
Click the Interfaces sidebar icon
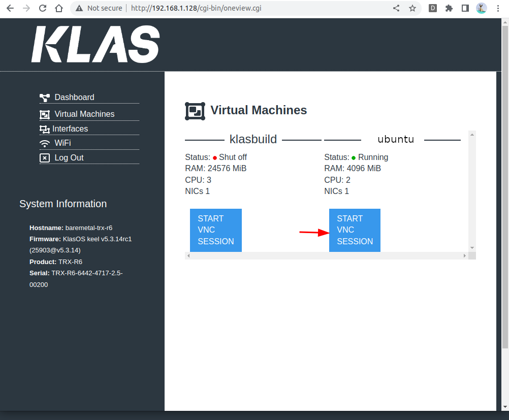45,129
